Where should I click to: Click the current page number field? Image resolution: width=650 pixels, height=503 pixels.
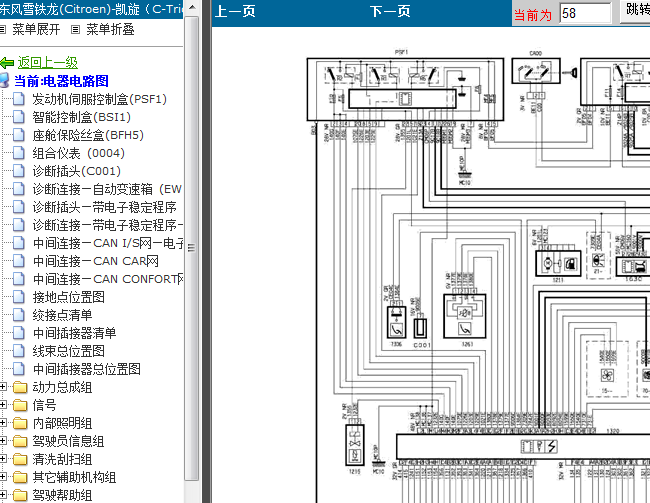click(585, 13)
